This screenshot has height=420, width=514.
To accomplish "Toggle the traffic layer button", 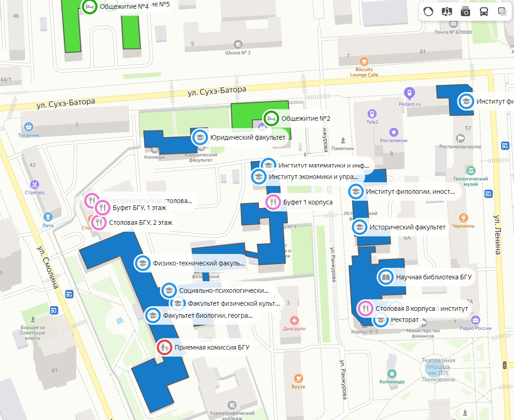I will (428, 12).
